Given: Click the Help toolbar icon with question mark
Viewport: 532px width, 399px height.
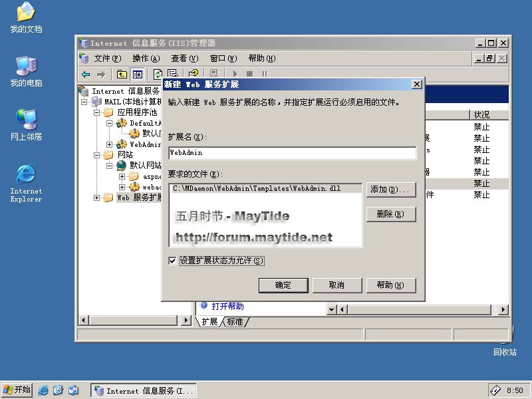Looking at the screenshot, I should 194,74.
